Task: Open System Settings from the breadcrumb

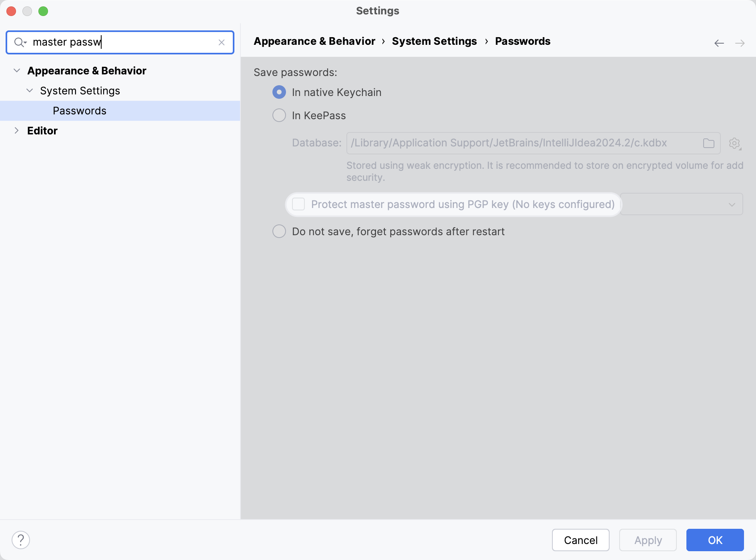Action: point(434,41)
